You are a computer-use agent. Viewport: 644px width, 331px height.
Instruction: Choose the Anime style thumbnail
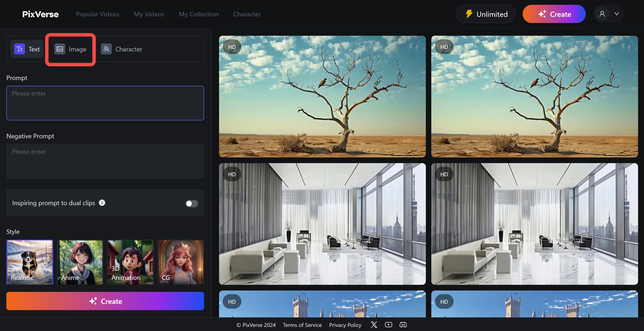80,262
